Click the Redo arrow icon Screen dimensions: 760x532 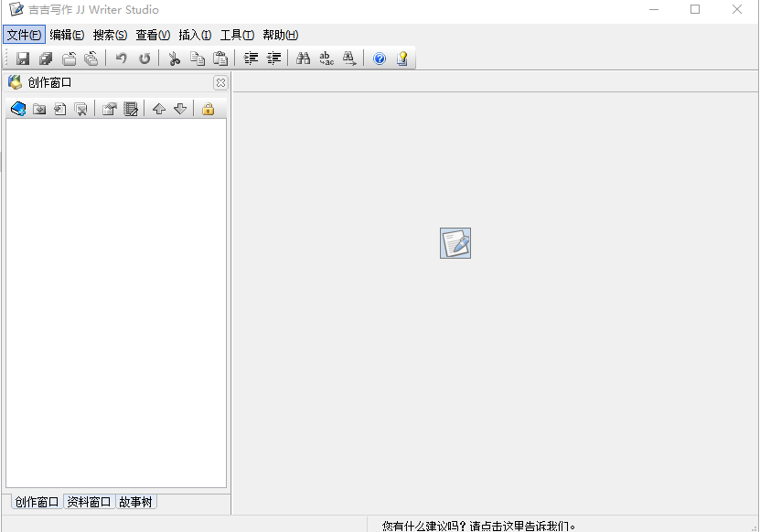point(145,59)
